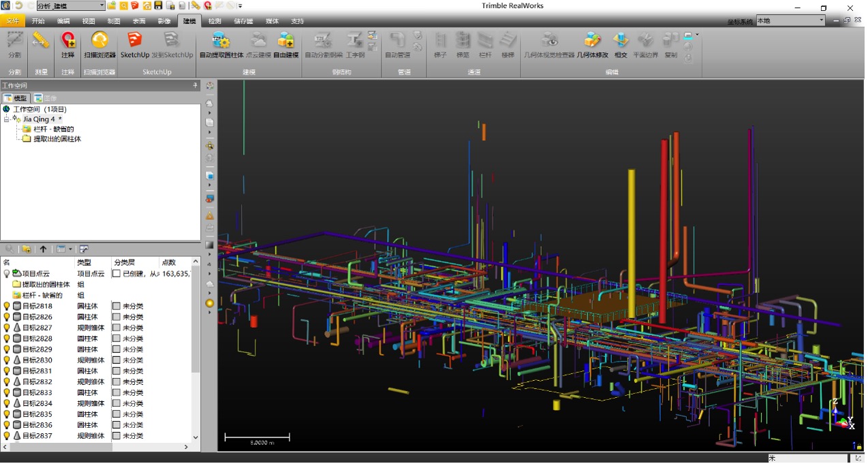Image resolution: width=868 pixels, height=466 pixels.
Task: Select the 目标2837 list row
Action: (95, 436)
